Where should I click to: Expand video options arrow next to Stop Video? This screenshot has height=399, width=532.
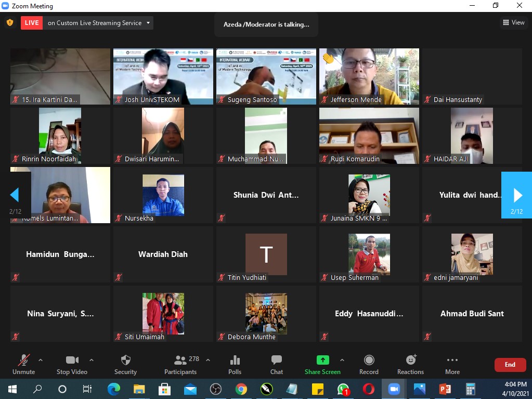point(92,360)
